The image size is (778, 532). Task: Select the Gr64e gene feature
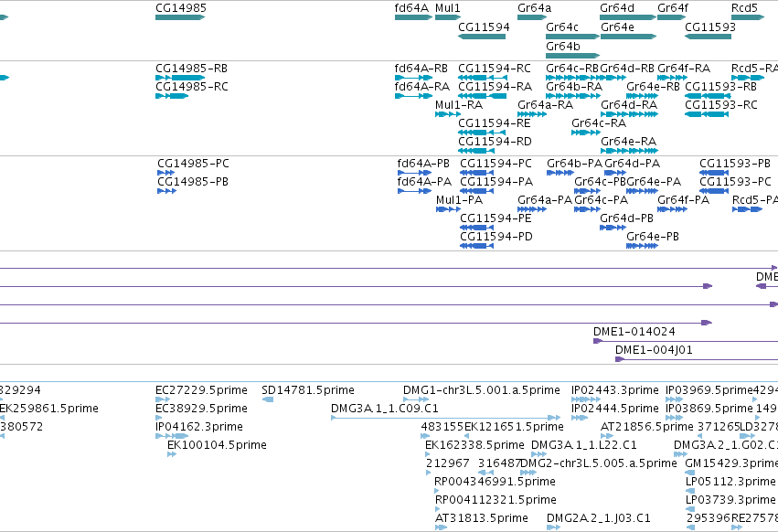pos(628,37)
